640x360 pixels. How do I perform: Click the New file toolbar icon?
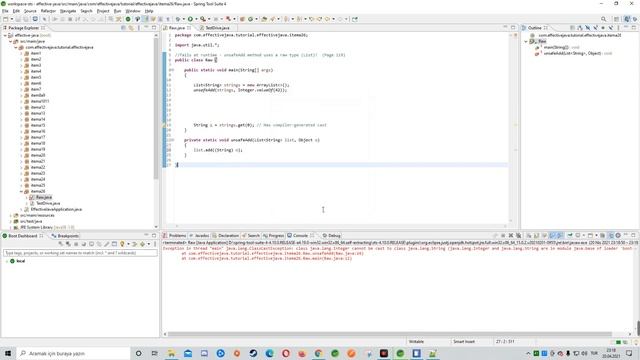coord(5,19)
